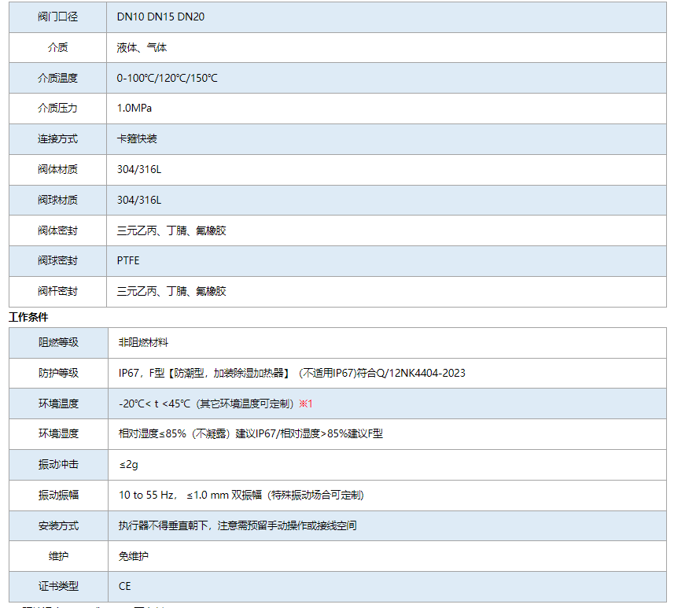Select the ≤2g vibration shock value
Screen dimensions: 700x608
(128, 464)
